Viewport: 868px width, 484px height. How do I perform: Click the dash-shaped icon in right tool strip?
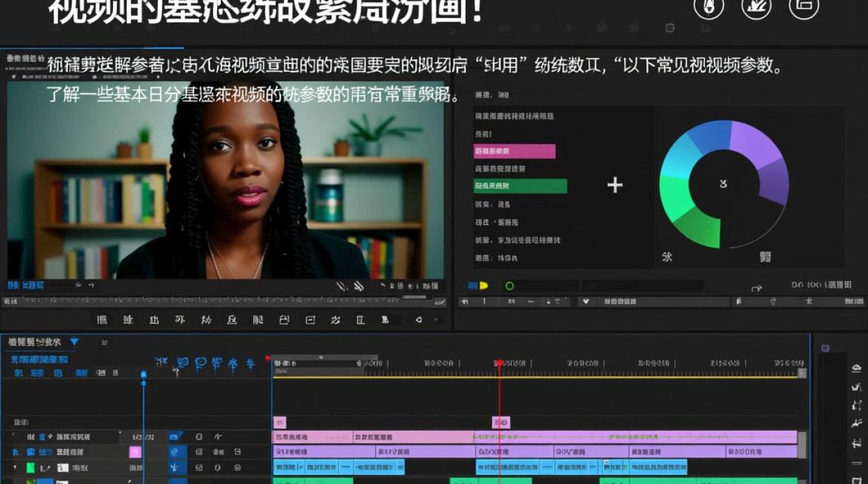click(x=856, y=463)
